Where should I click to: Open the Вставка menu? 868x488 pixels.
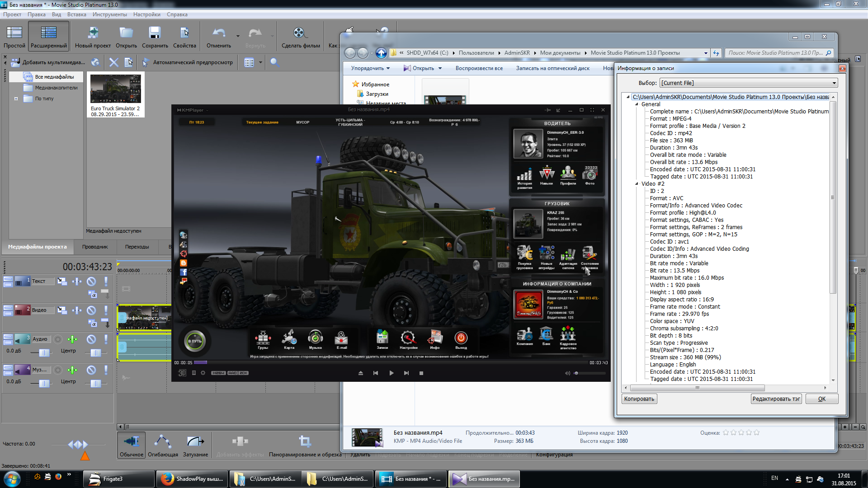(77, 14)
